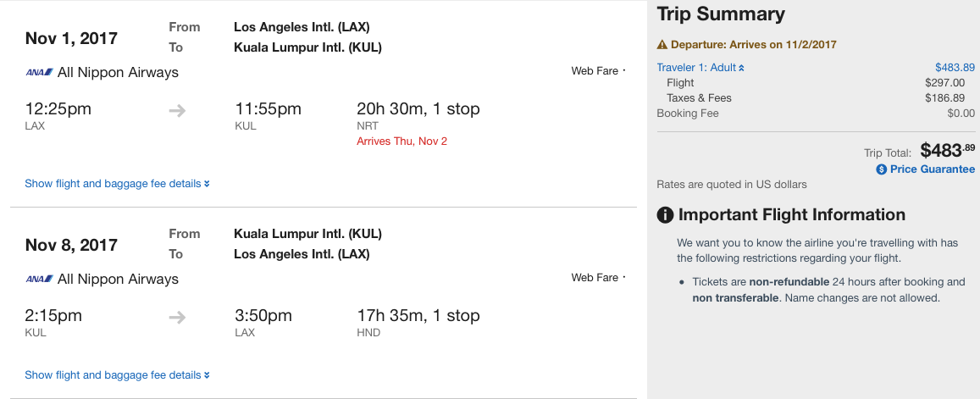
Task: Click the Traveler 1 price of $483.89
Action: 955,68
